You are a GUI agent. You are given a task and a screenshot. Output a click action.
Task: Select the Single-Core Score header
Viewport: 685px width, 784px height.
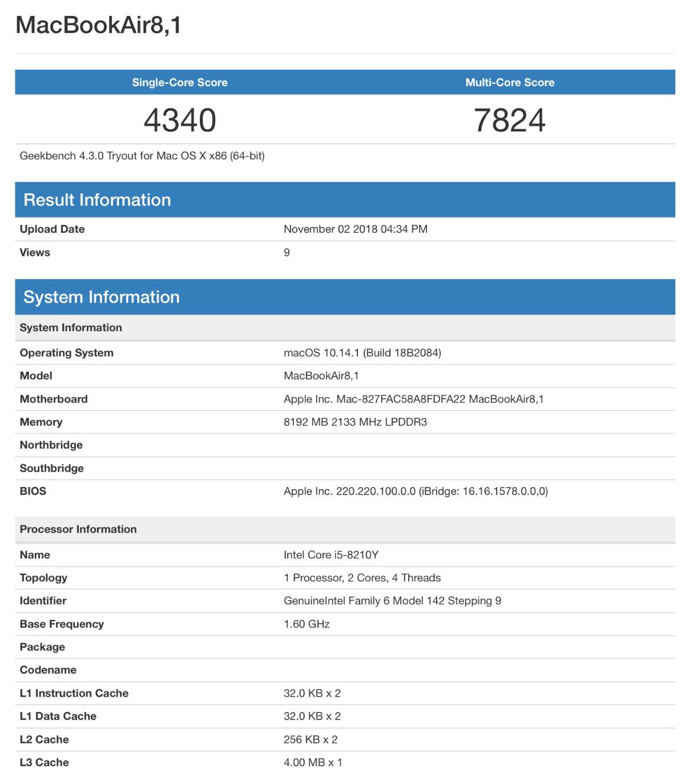(180, 82)
